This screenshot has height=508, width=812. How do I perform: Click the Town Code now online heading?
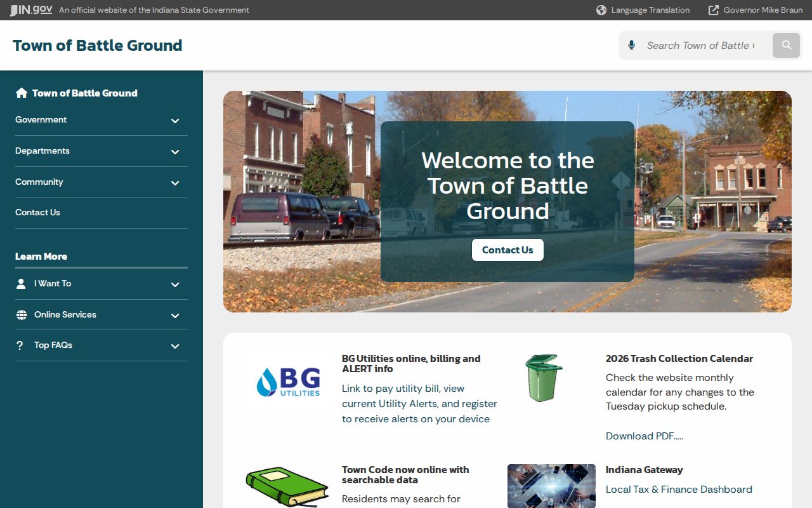point(405,474)
